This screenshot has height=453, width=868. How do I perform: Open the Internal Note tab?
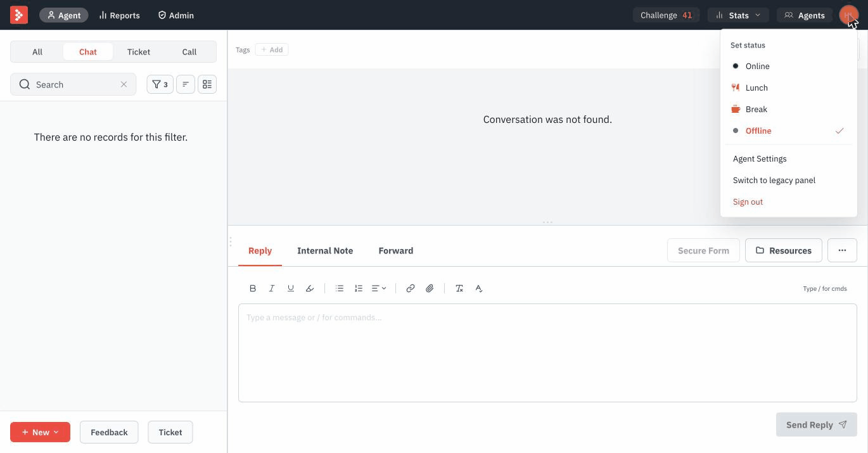tap(325, 251)
